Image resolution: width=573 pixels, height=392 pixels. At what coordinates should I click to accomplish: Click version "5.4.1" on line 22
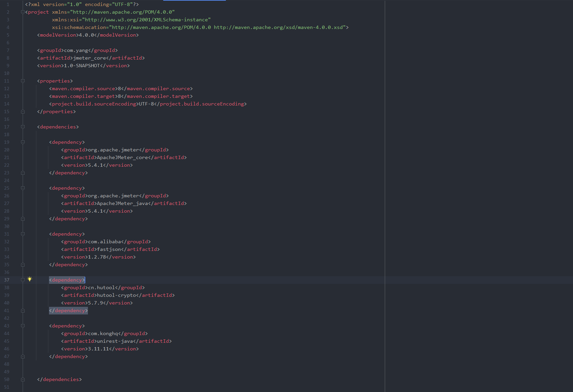pos(96,165)
